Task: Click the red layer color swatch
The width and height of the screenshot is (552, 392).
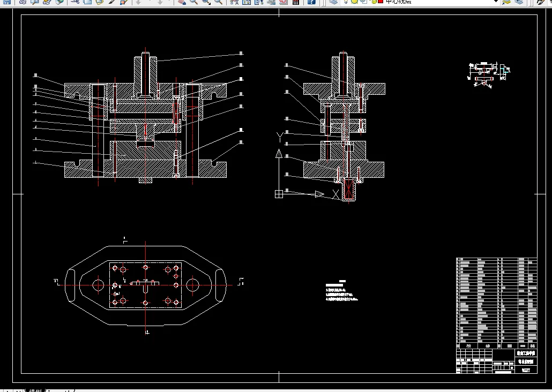Action: 380,2
